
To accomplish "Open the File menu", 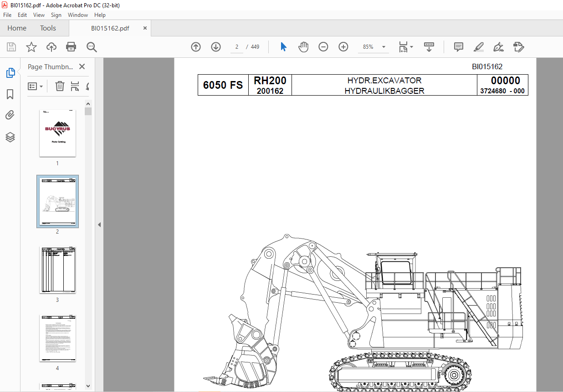I will (x=7, y=15).
